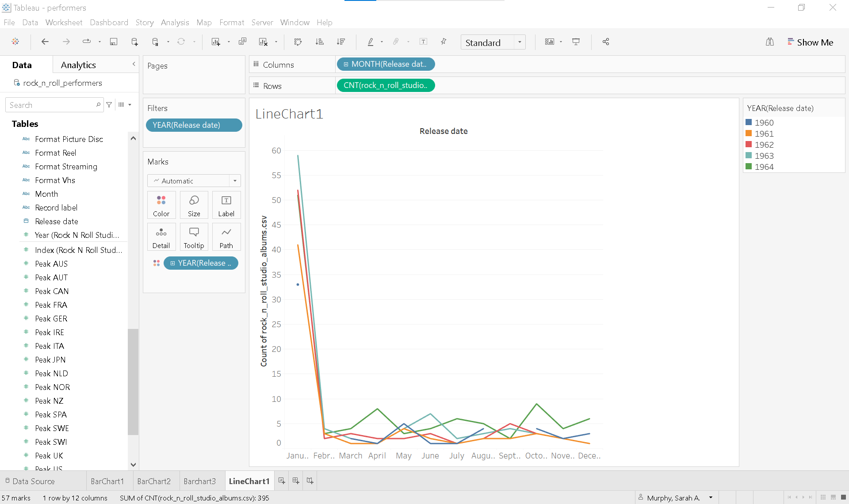Viewport: 849px width, 504px height.
Task: Sort ascending using the toolbar icon
Action: tap(319, 42)
